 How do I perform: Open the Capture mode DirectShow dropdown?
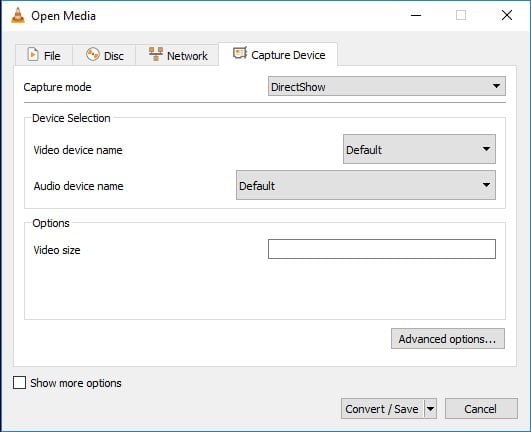(387, 86)
